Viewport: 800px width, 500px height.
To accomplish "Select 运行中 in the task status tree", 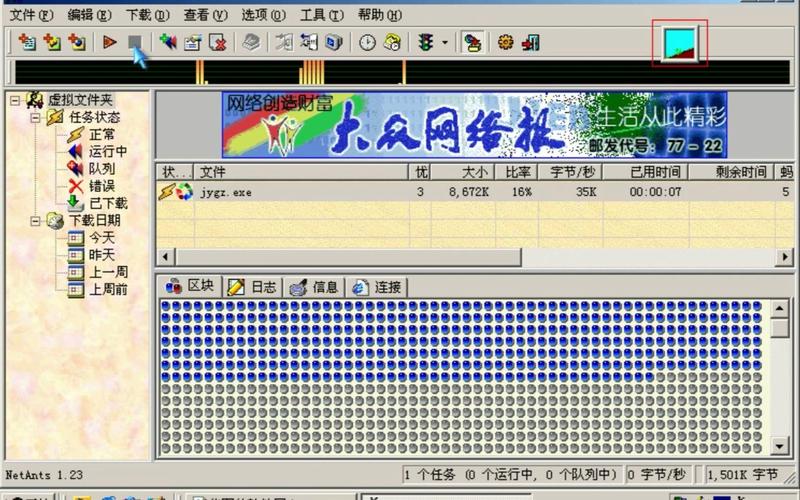I will (x=108, y=152).
